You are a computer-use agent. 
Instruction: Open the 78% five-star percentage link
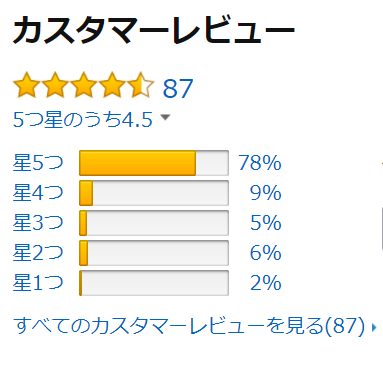260,163
